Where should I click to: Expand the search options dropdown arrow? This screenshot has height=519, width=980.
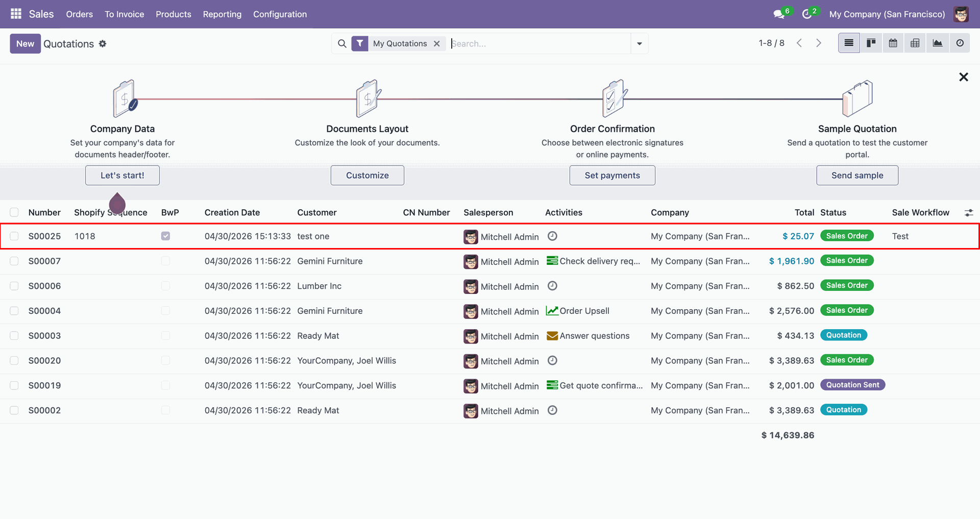(640, 44)
